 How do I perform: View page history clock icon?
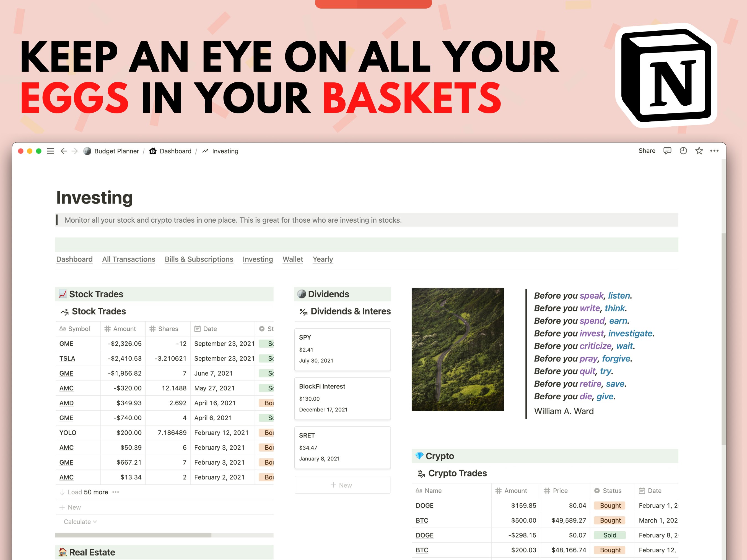683,150
